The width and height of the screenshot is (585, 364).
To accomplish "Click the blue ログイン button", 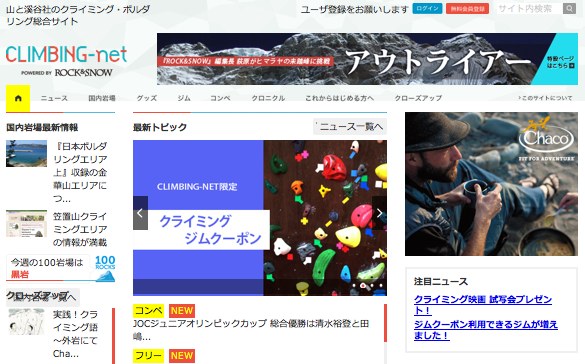I will pyautogui.click(x=427, y=9).
